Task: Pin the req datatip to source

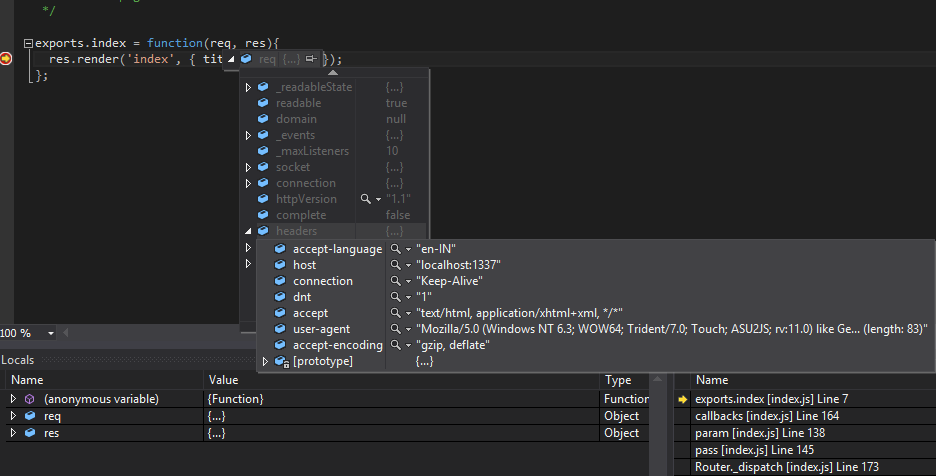Action: click(311, 59)
